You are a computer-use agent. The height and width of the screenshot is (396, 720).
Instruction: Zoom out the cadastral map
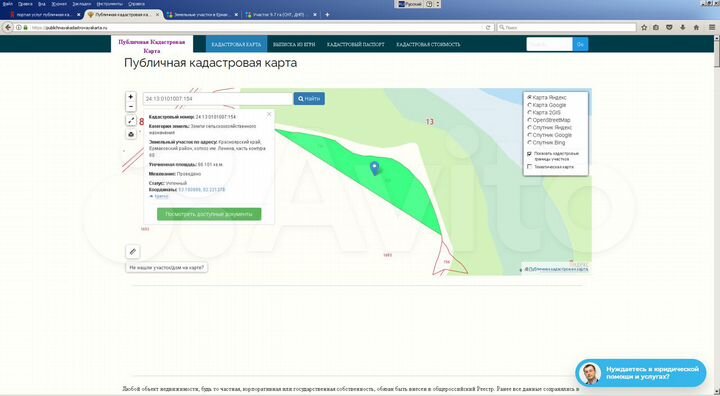pos(131,107)
